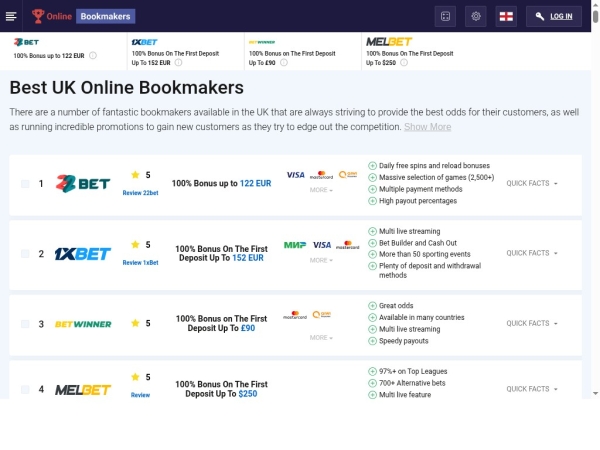Click the 152 EUR bonus link
This screenshot has height=450, width=600.
(x=248, y=258)
